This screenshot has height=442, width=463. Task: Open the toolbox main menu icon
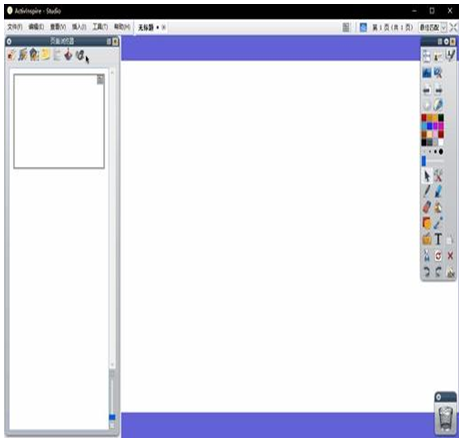[427, 56]
